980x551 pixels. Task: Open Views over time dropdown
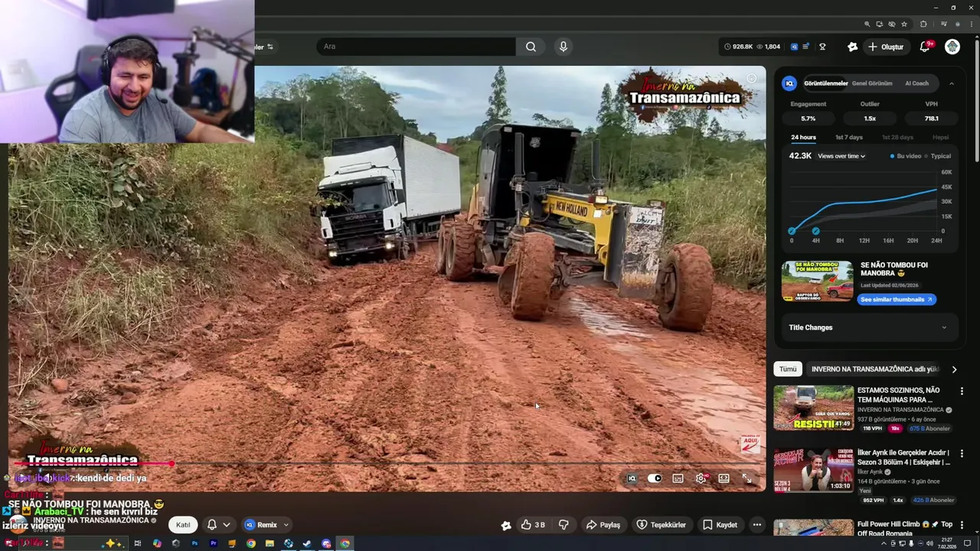pyautogui.click(x=841, y=156)
